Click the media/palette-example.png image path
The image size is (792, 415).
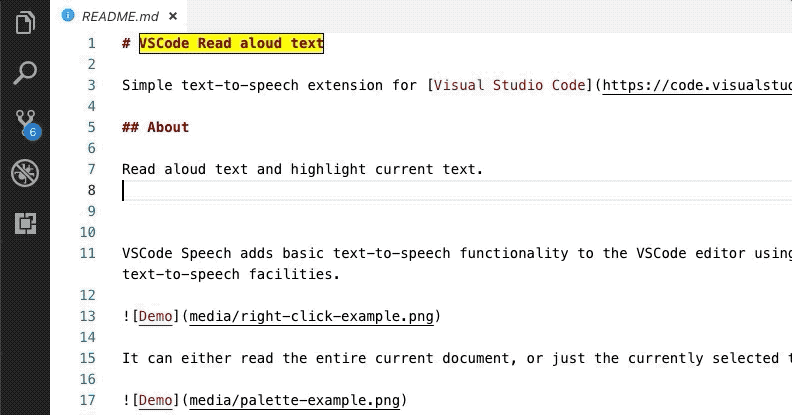coord(294,401)
